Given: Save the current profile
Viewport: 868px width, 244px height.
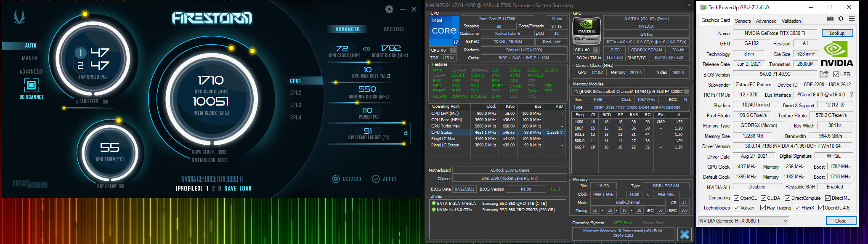Looking at the screenshot, I should [x=231, y=188].
